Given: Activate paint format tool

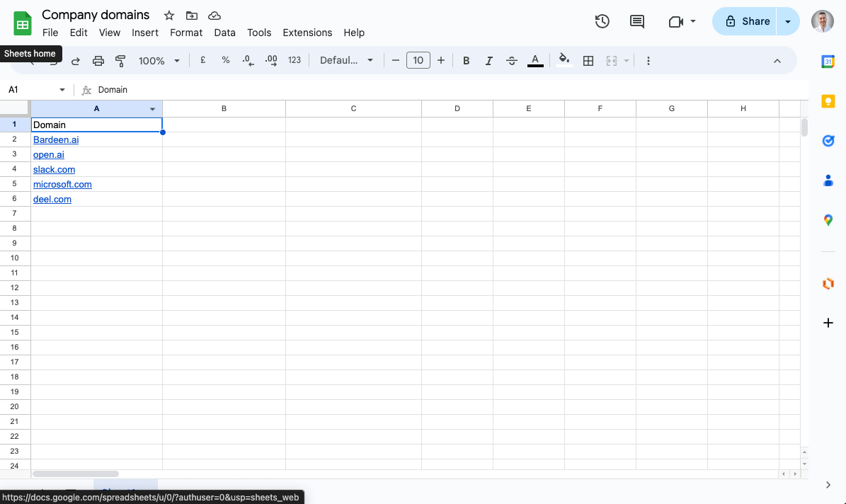Looking at the screenshot, I should 120,61.
